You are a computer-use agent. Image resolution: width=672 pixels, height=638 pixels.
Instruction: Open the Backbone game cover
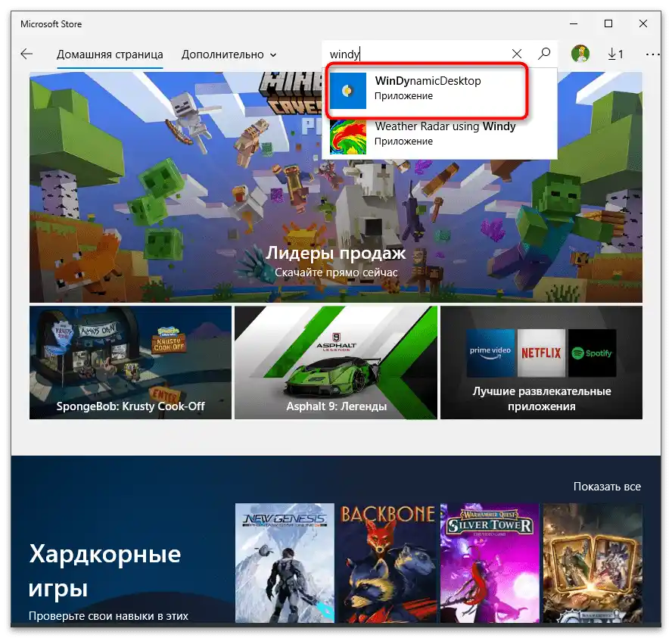(x=387, y=562)
